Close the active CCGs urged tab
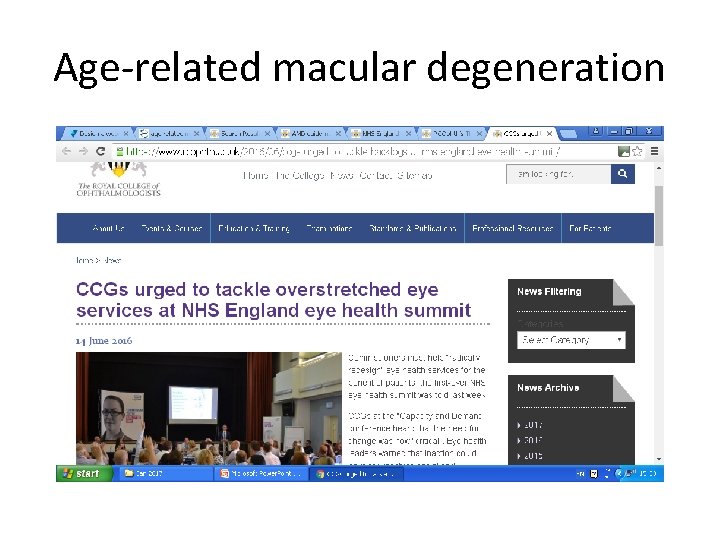720x540 pixels. pyautogui.click(x=549, y=134)
